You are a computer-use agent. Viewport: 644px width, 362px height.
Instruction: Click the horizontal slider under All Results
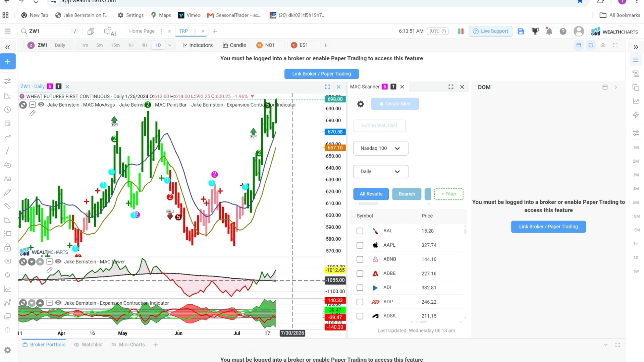(x=368, y=203)
